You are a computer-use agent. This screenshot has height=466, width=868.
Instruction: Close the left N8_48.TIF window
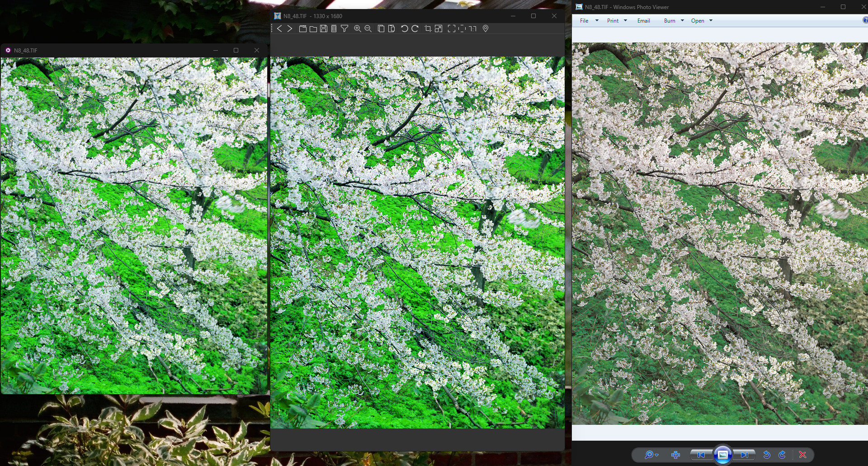coord(256,50)
